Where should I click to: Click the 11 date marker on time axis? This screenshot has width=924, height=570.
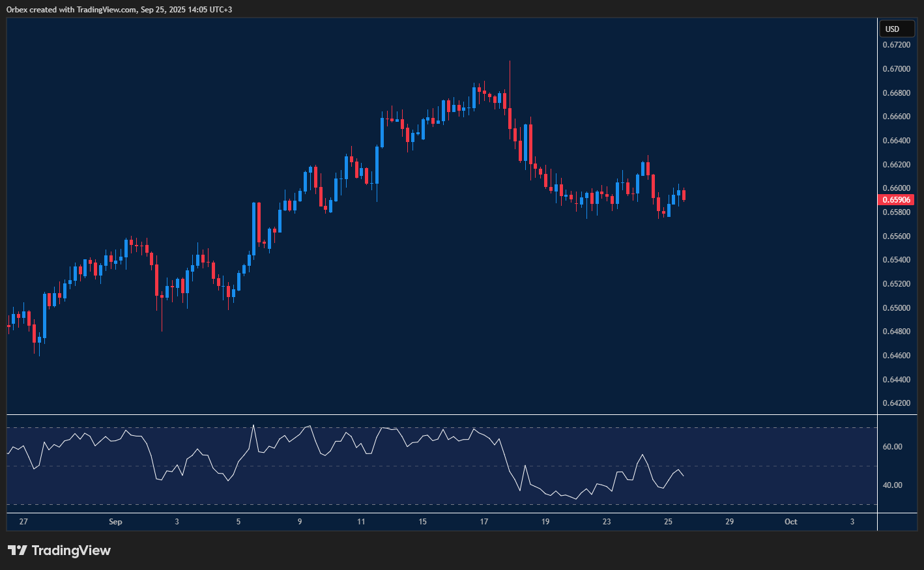[x=361, y=522]
